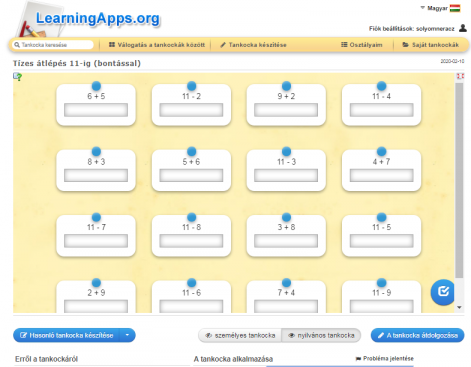Screen dimensions: 471x367
Task: Click the blue pin on 11 - 3 card
Action: 286,151
